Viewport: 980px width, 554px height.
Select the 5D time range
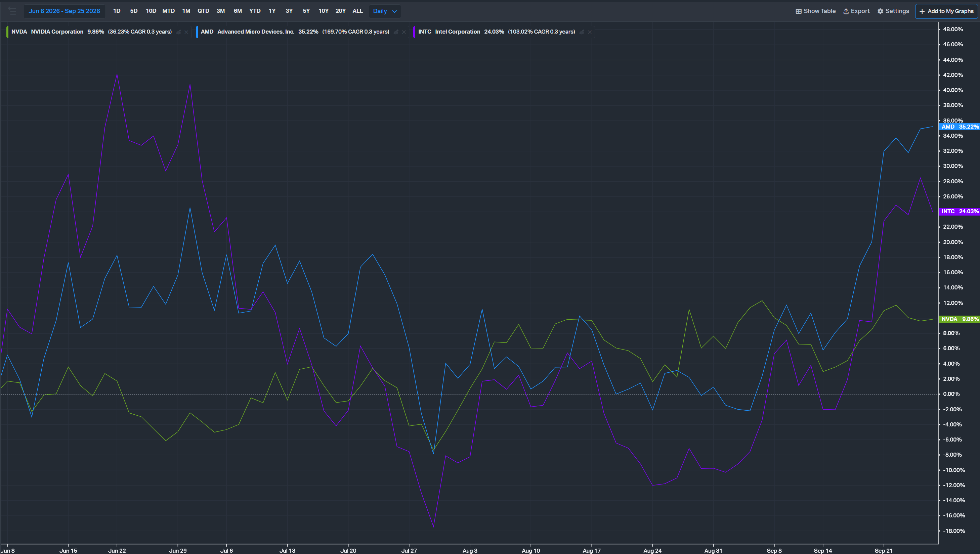134,11
